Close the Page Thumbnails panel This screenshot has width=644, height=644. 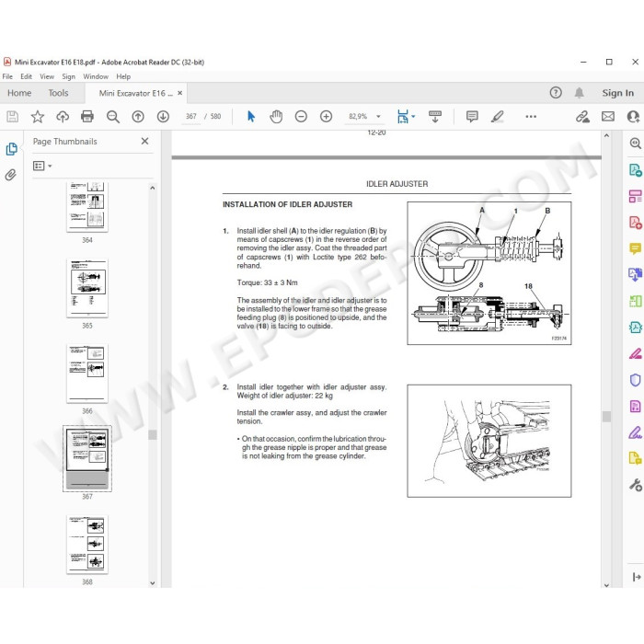(x=144, y=142)
